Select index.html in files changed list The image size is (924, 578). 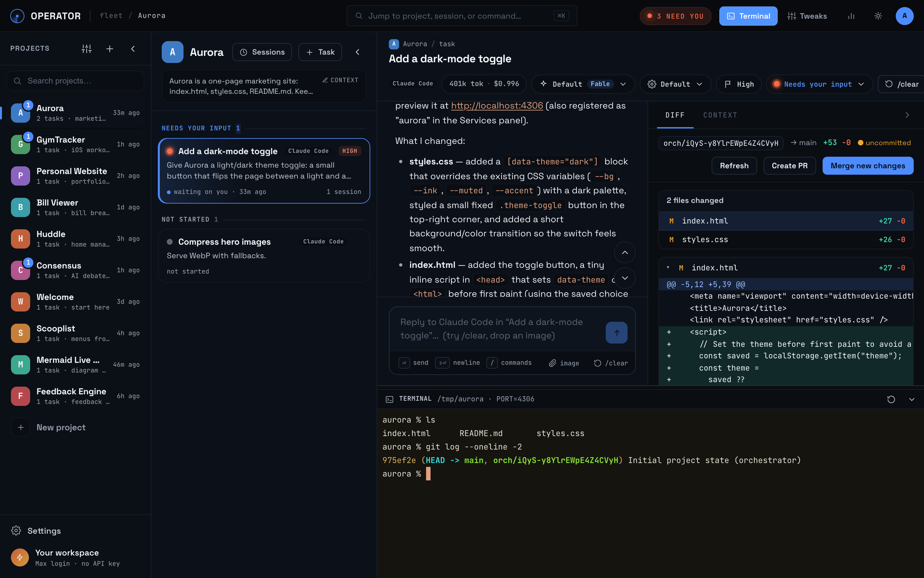(x=786, y=221)
